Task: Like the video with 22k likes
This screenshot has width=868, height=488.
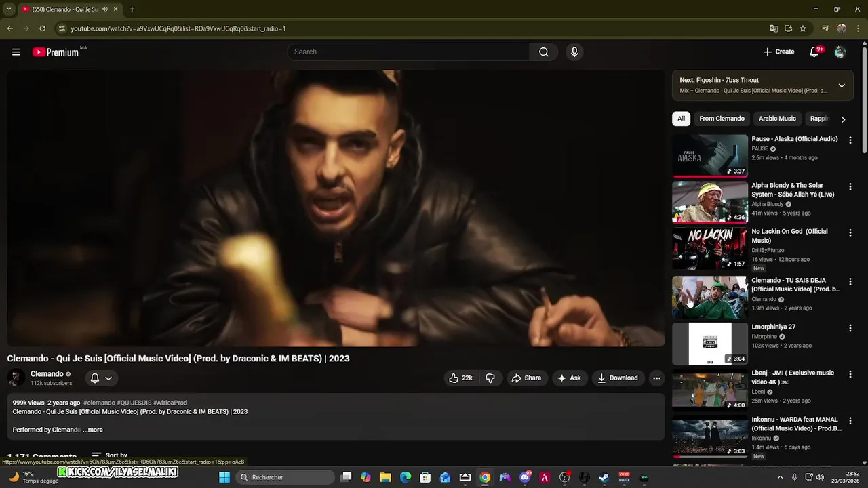Action: tap(460, 378)
